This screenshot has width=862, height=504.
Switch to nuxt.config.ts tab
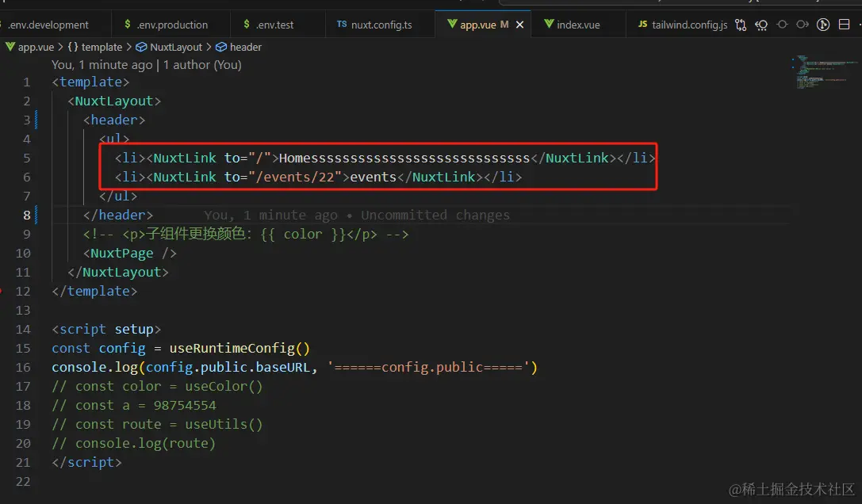381,25
